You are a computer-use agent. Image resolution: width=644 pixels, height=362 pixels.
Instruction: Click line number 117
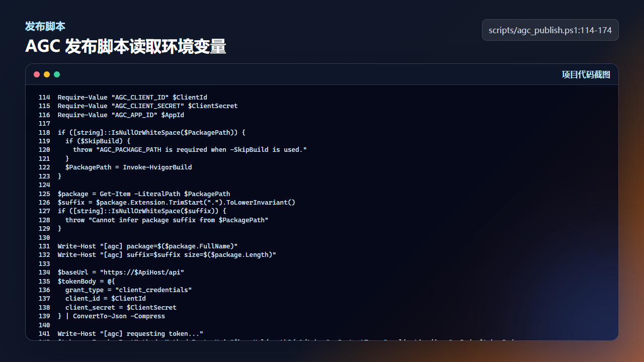tap(44, 124)
